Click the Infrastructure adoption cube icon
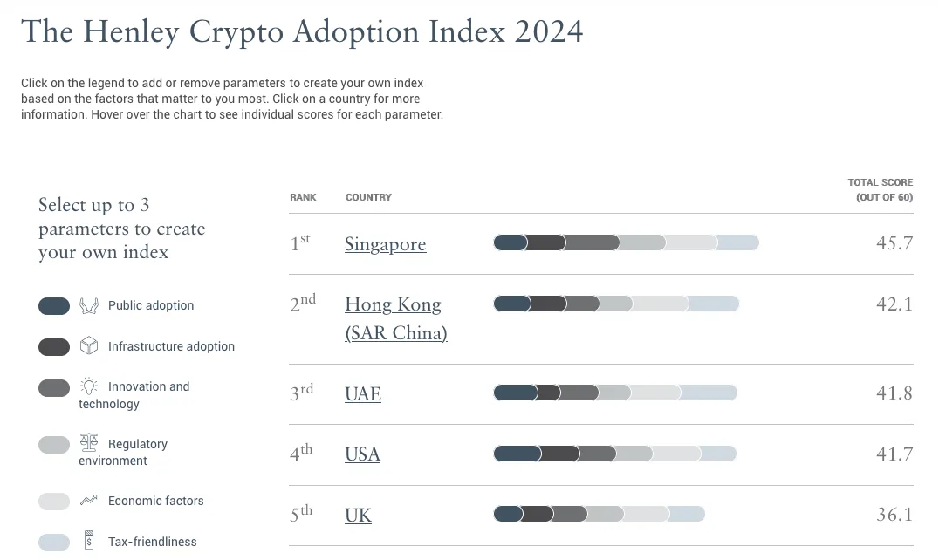This screenshot has height=560, width=939. pos(89,345)
